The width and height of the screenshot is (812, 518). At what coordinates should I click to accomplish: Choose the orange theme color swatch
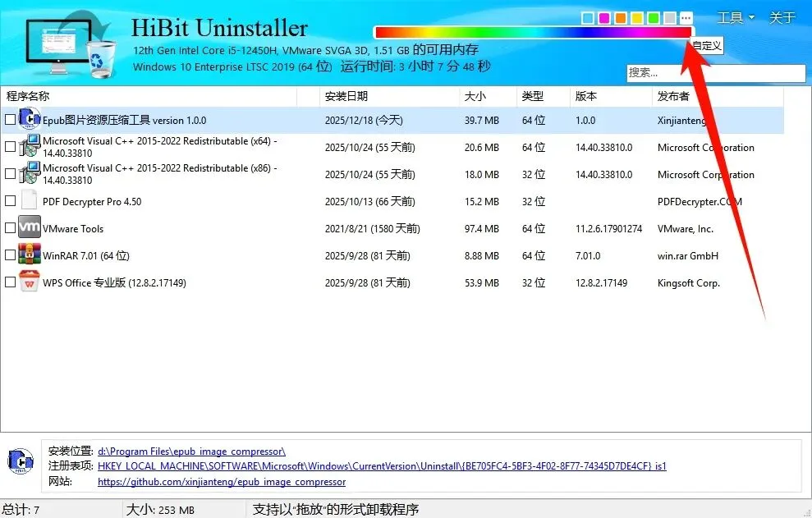pos(621,18)
